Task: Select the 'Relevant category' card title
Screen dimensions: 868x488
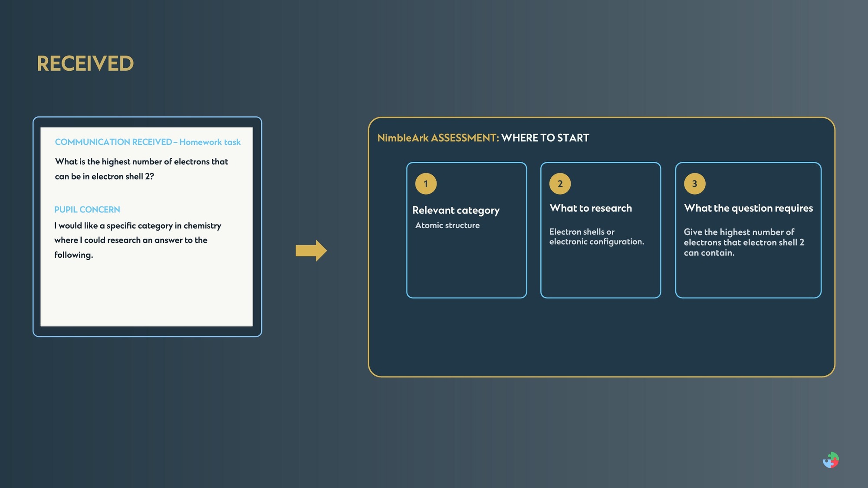Action: pyautogui.click(x=456, y=210)
